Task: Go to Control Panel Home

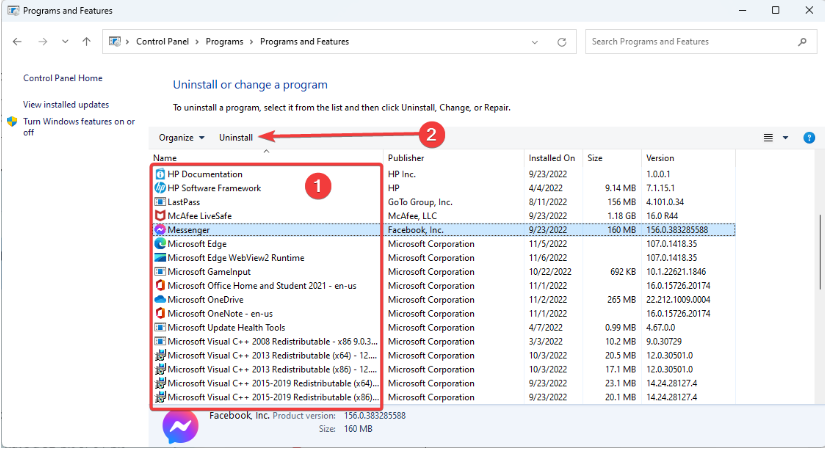Action: tap(62, 78)
